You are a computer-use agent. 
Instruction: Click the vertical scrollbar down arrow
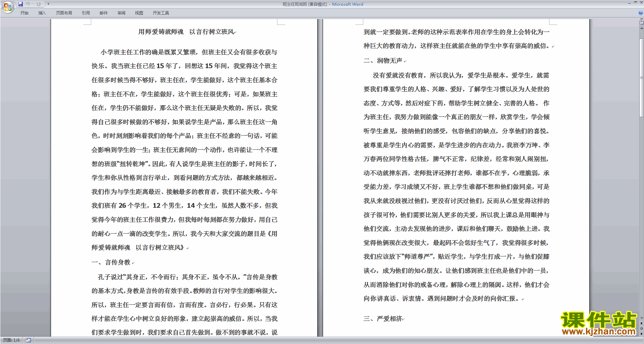click(641, 318)
